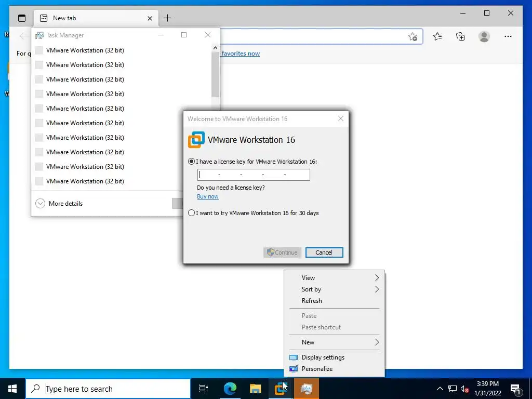The height and width of the screenshot is (399, 532).
Task: Open the Edge tab actions menu icon
Action: (22, 18)
